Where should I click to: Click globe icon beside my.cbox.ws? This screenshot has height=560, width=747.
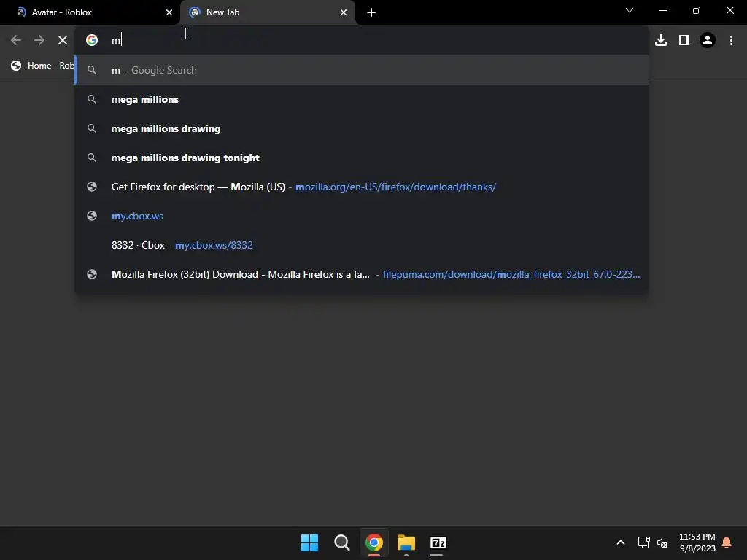[x=92, y=216]
